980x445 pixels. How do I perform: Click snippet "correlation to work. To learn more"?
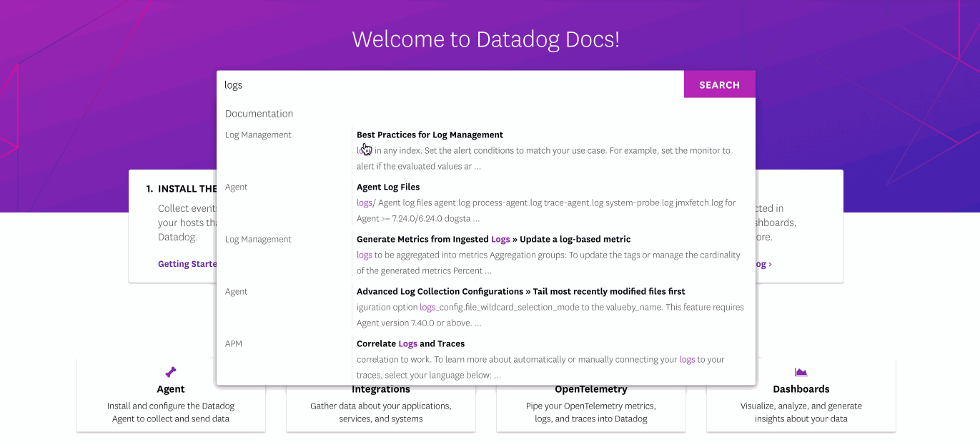coord(540,367)
